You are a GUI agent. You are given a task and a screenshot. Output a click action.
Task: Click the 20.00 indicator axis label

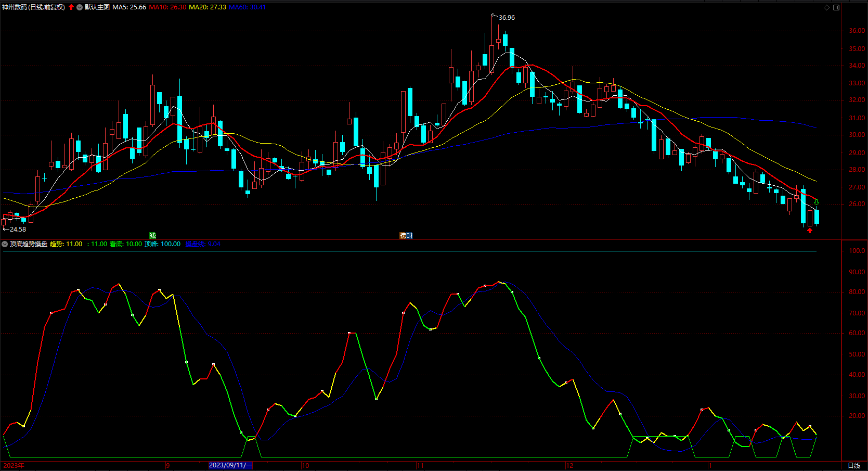pyautogui.click(x=857, y=416)
